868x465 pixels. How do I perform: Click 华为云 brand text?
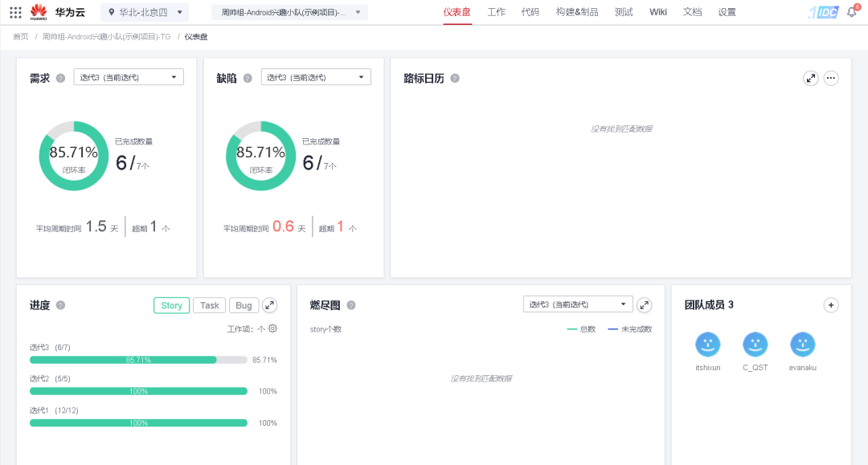70,12
